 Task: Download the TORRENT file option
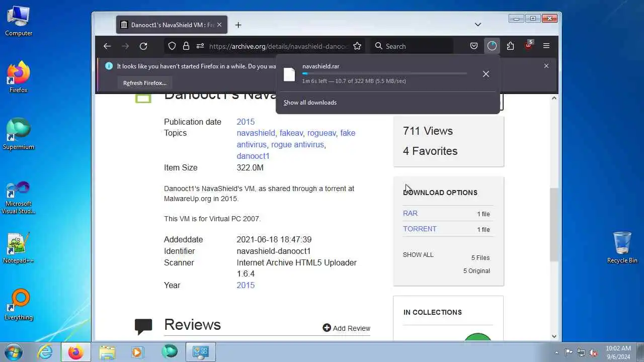(420, 229)
